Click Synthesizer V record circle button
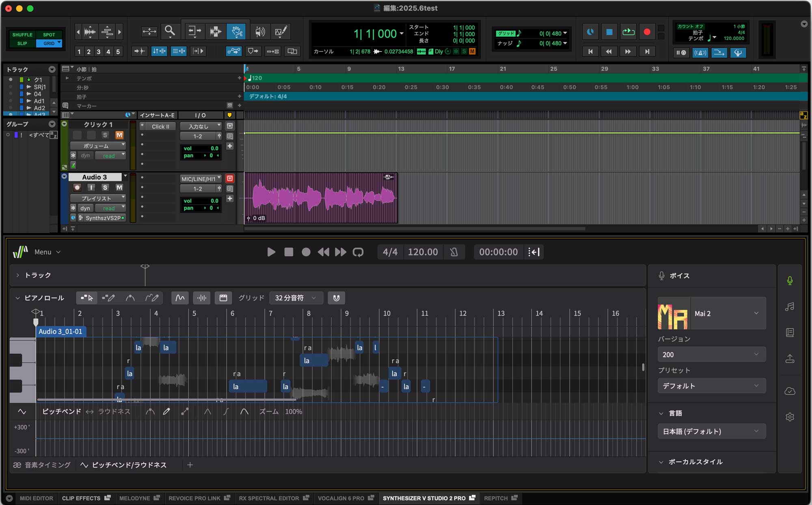 (x=306, y=252)
